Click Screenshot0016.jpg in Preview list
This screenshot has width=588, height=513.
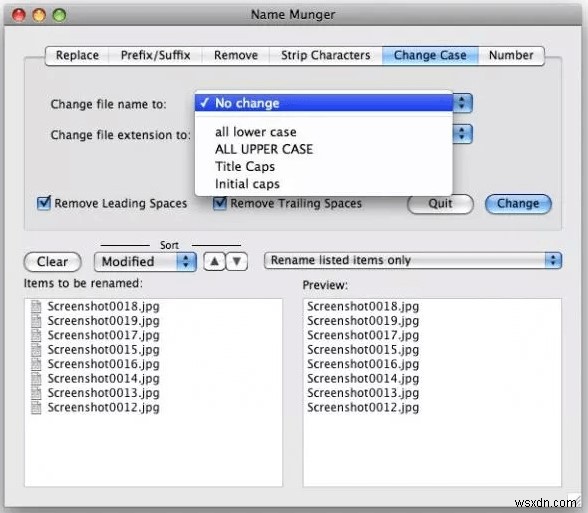click(363, 364)
